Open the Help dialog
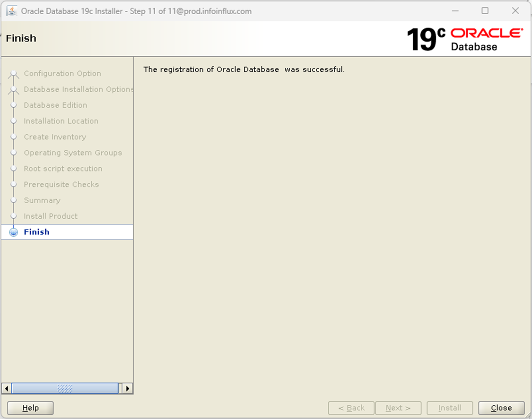Screen dimensions: 532x419 tap(30, 408)
